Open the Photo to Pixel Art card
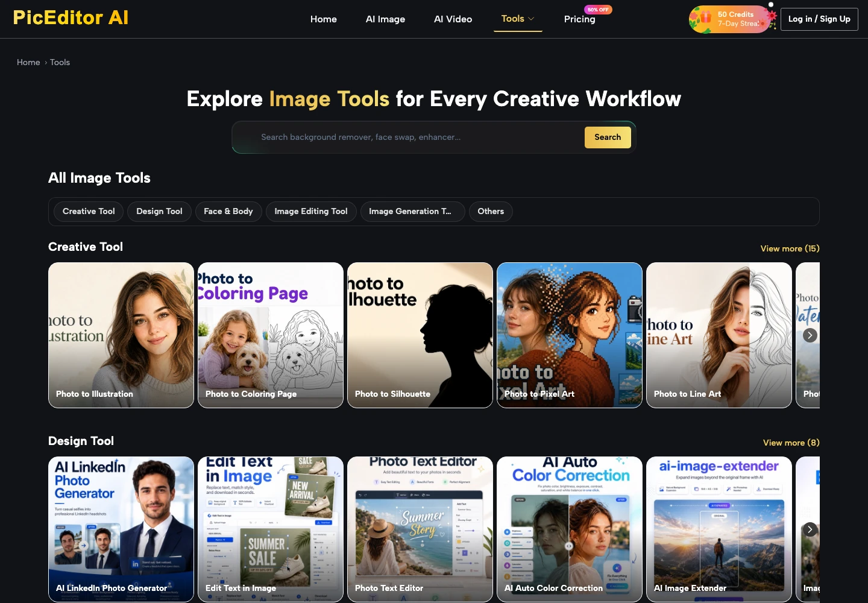The height and width of the screenshot is (603, 868). pos(570,335)
